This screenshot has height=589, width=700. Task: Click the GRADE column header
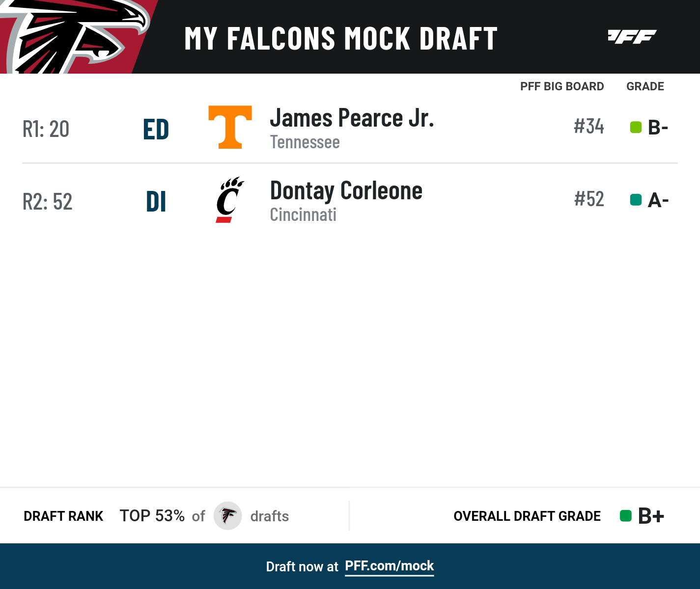coord(645,86)
